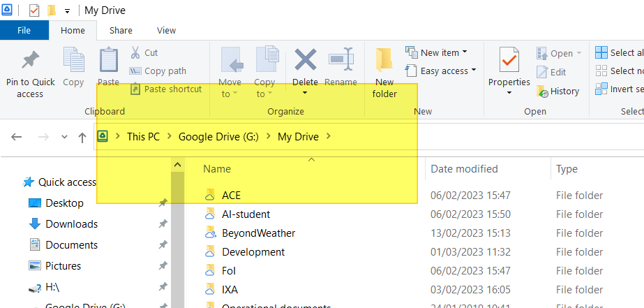Image resolution: width=644 pixels, height=308 pixels.
Task: Expand the Properties dropdown arrow
Action: click(509, 93)
